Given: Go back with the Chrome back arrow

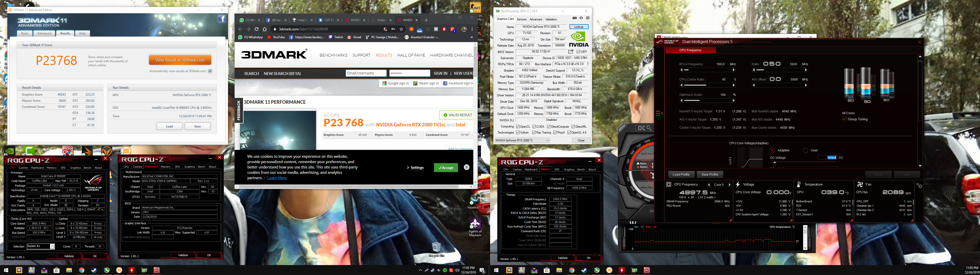Looking at the screenshot, I should tap(240, 29).
